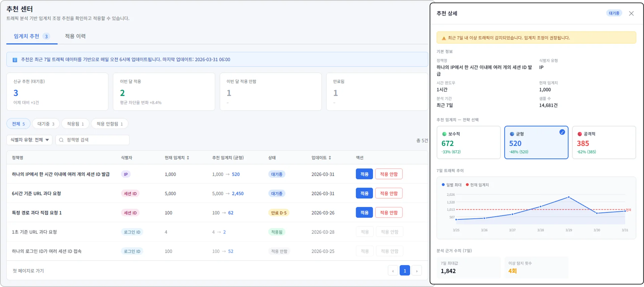Sort by 업데이트 column arrows
This screenshot has width=644, height=287.
[x=330, y=158]
